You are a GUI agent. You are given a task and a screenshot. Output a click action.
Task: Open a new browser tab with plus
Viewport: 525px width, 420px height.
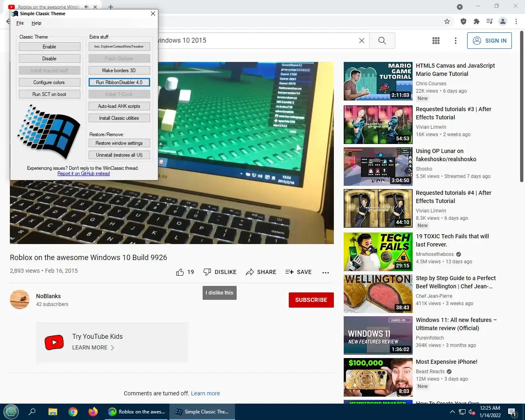tap(111, 7)
